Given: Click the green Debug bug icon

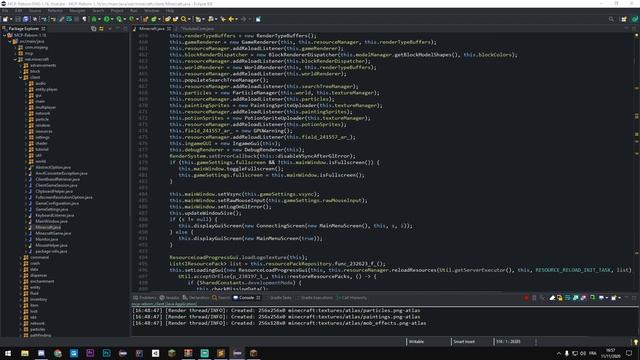Looking at the screenshot, I should pos(94,19).
